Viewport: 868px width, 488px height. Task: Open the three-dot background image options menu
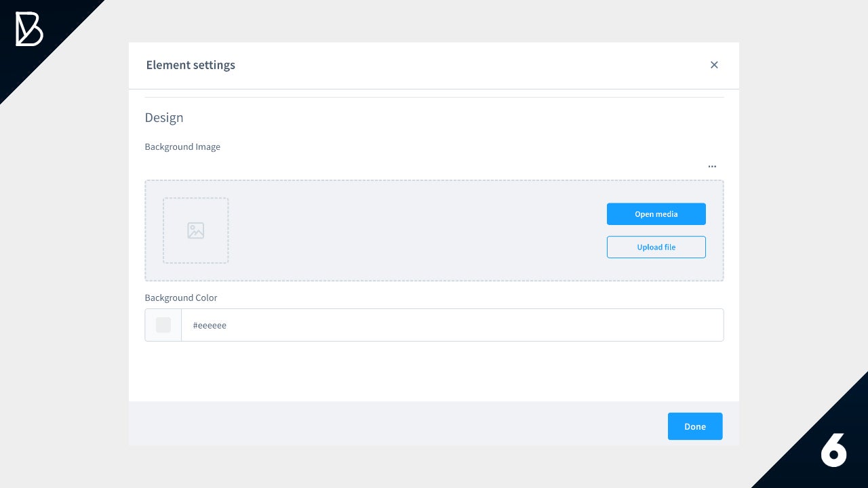click(712, 166)
